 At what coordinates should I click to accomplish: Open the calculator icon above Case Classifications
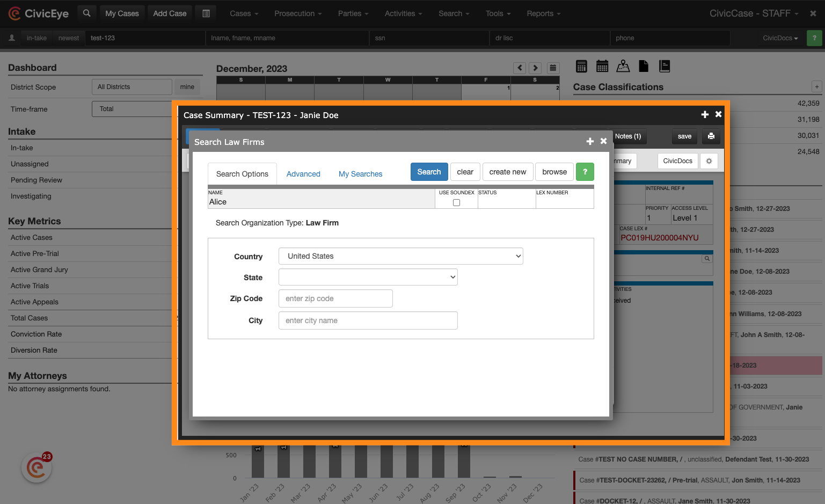(x=581, y=66)
